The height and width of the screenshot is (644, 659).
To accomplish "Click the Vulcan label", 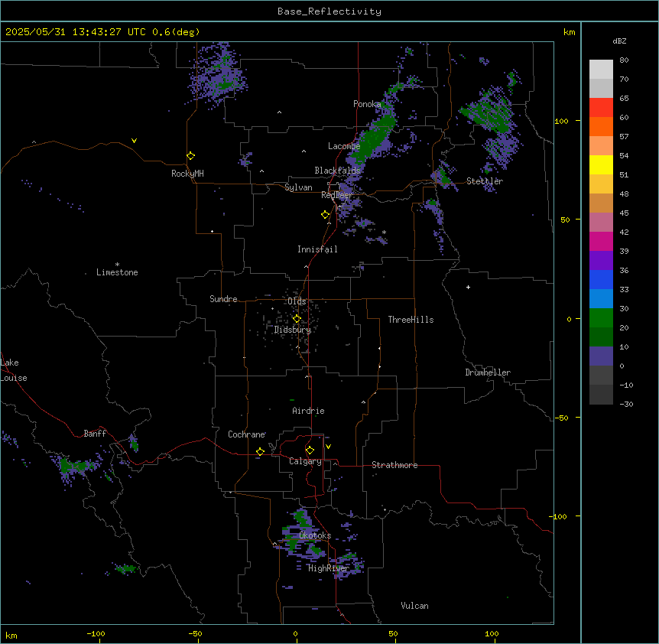I will 414,606.
